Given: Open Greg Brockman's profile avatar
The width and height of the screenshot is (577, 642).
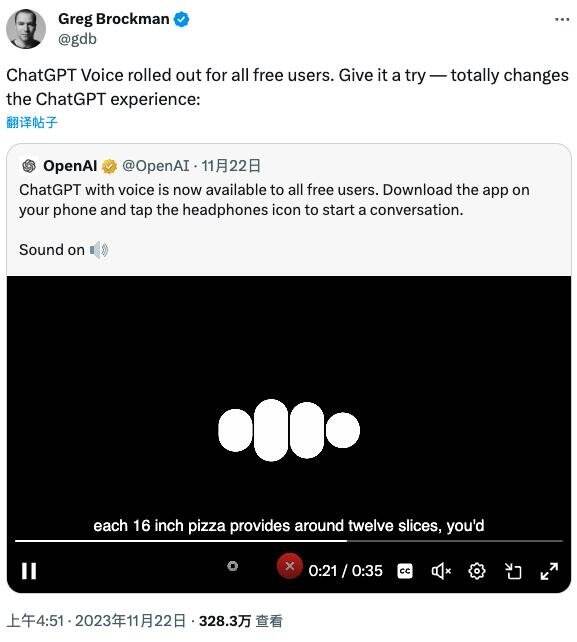Looking at the screenshot, I should [x=26, y=29].
